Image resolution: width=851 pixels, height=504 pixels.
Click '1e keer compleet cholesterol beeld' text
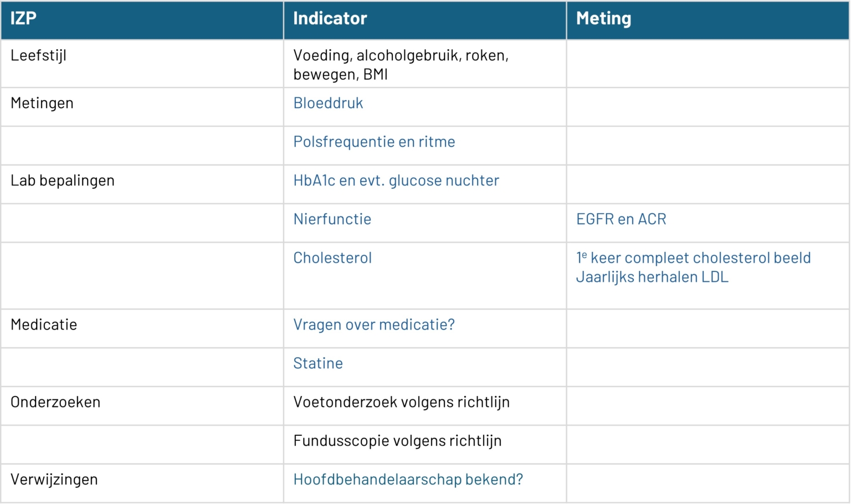point(693,258)
